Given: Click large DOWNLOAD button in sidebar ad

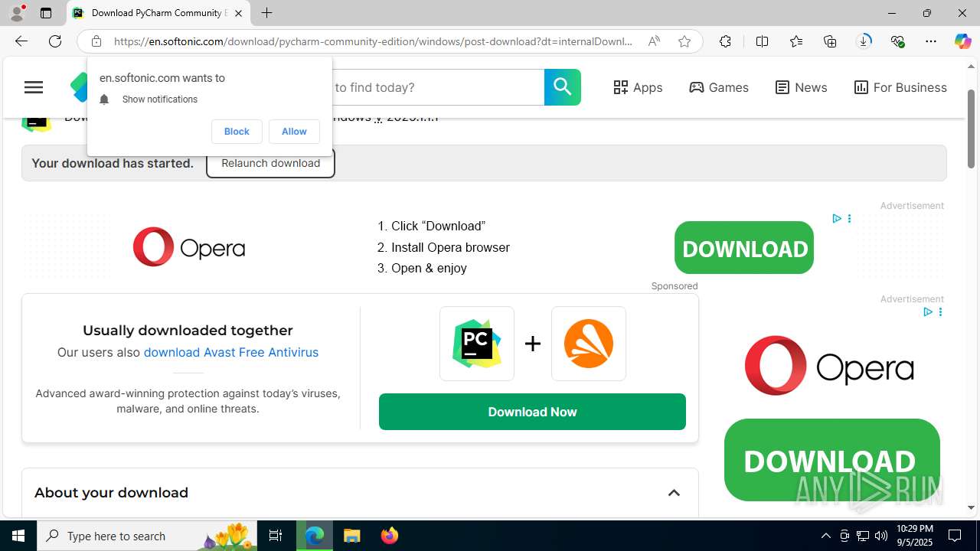Looking at the screenshot, I should pyautogui.click(x=832, y=460).
